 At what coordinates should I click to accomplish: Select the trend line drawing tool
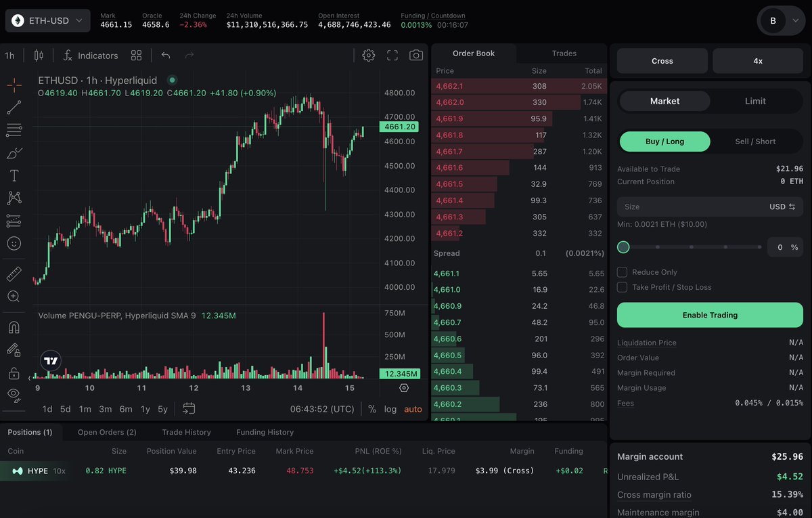[12, 108]
